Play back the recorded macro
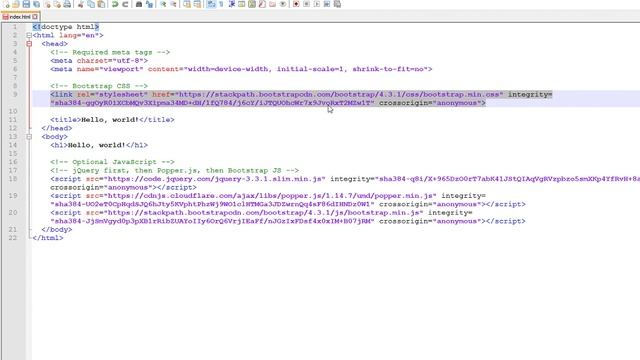Screen dimensions: 640x360 point(317,4)
